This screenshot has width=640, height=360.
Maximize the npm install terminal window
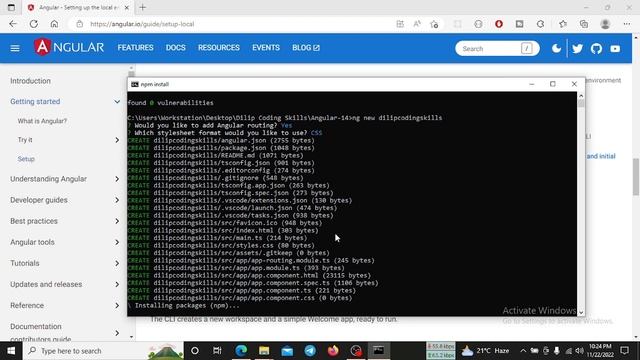553,84
